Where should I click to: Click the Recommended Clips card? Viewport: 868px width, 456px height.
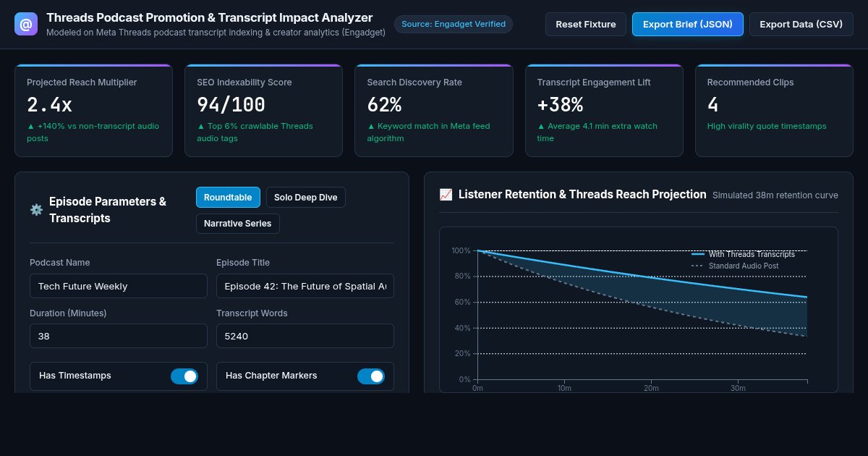pyautogui.click(x=774, y=110)
